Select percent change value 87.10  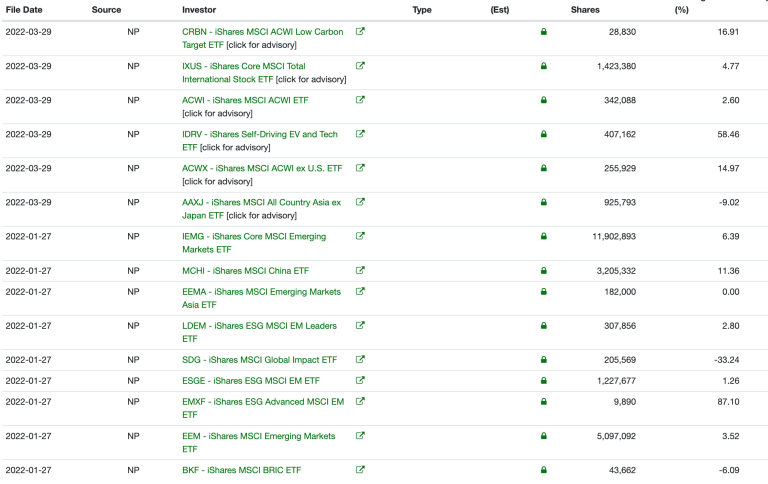[x=728, y=402]
